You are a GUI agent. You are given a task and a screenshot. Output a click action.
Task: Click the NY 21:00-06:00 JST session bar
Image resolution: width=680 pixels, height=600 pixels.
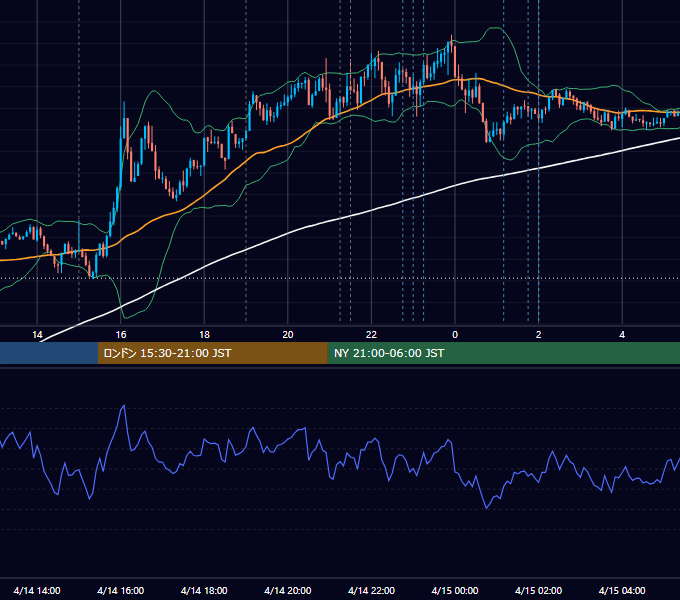point(503,353)
